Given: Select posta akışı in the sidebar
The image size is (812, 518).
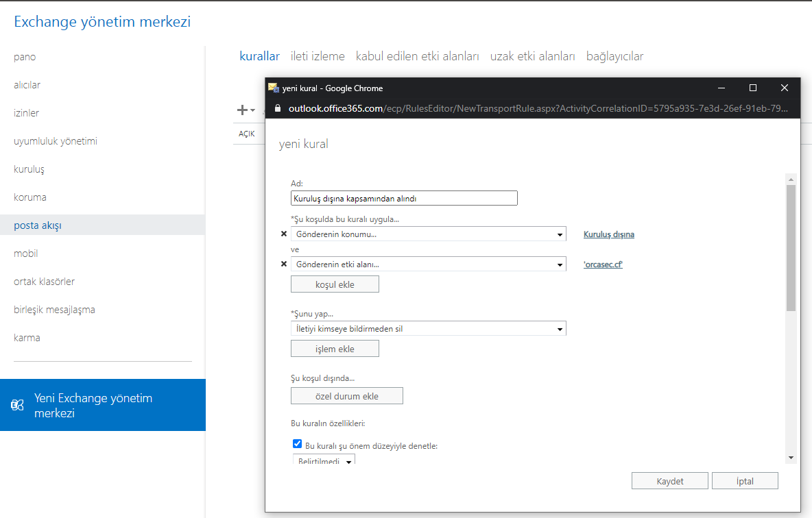Looking at the screenshot, I should (x=103, y=225).
